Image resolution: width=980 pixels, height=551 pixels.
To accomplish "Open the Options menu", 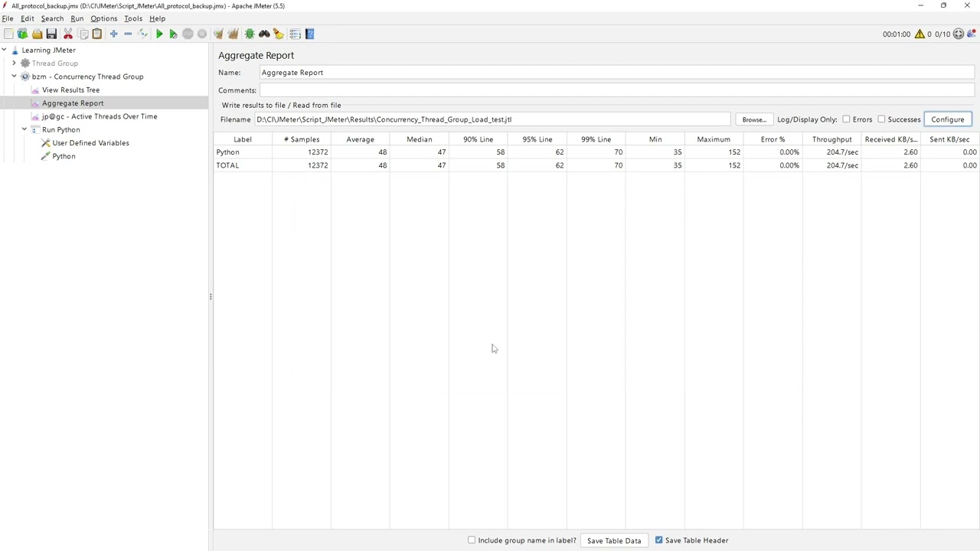I will point(104,18).
